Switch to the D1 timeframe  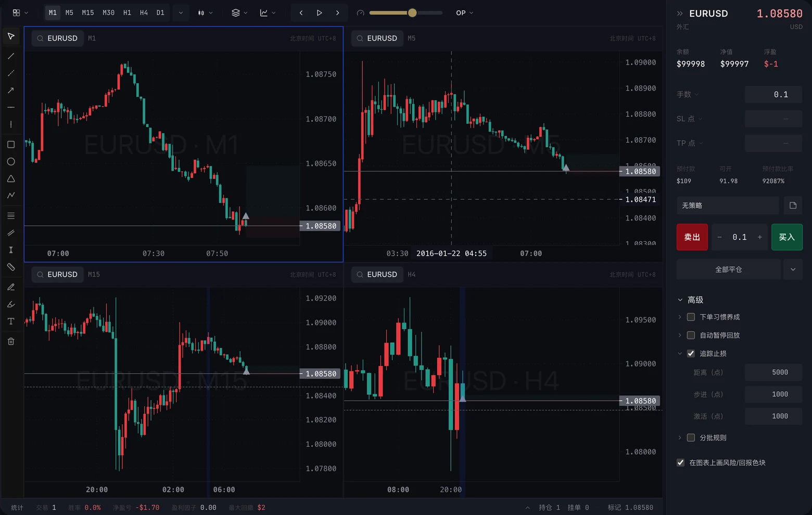pyautogui.click(x=160, y=12)
